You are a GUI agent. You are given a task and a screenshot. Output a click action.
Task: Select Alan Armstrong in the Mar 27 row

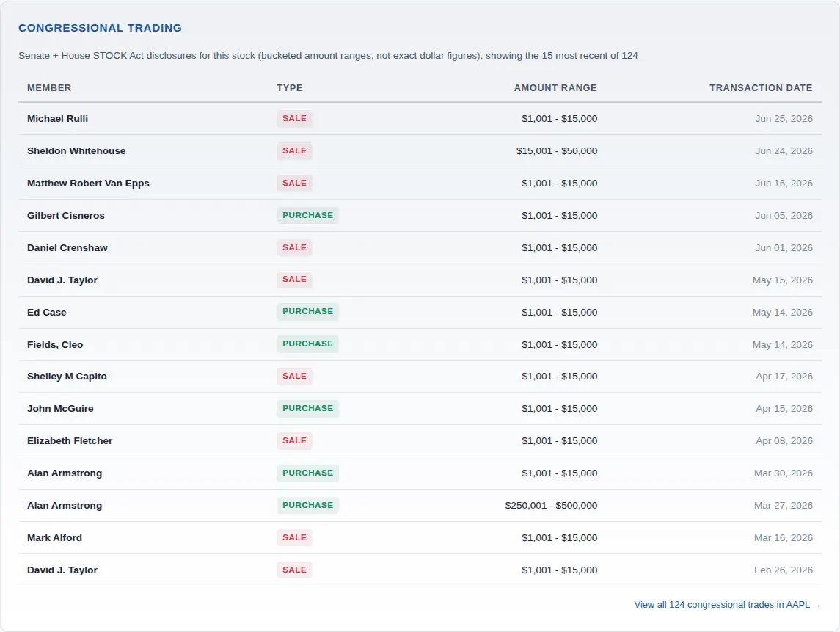(x=65, y=506)
